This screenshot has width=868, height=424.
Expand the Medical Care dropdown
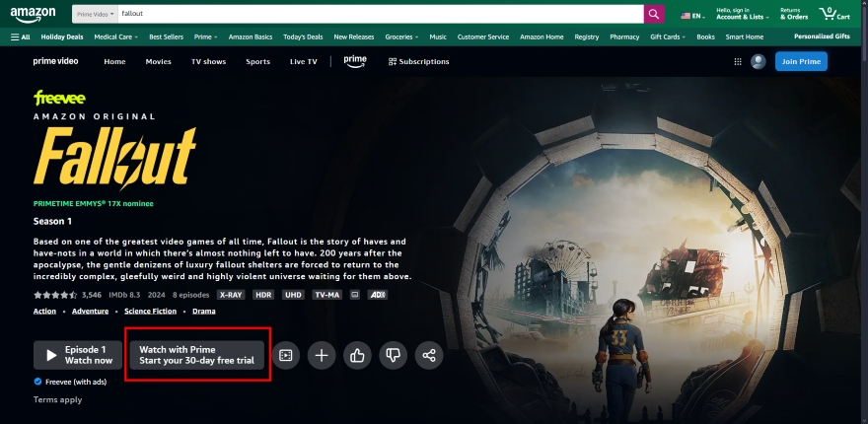[115, 37]
